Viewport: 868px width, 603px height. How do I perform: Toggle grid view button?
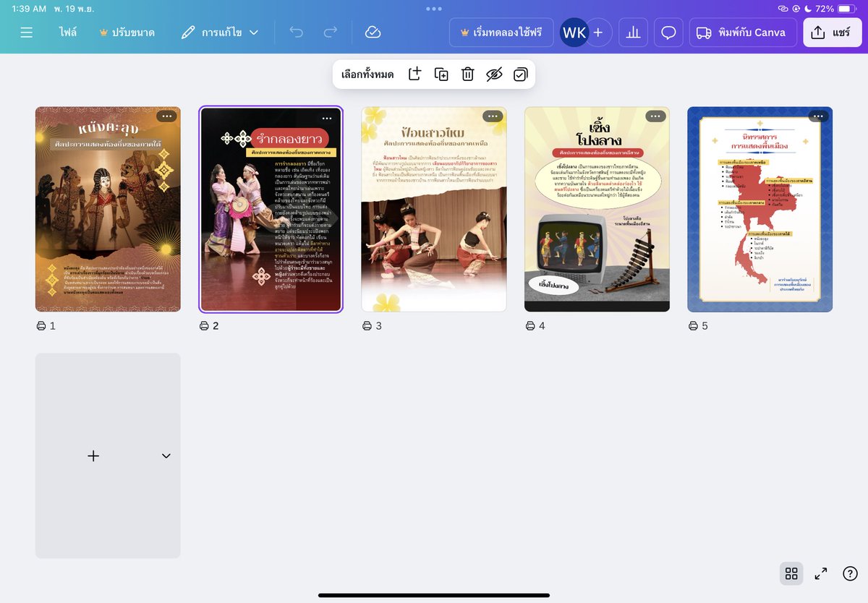coord(791,573)
